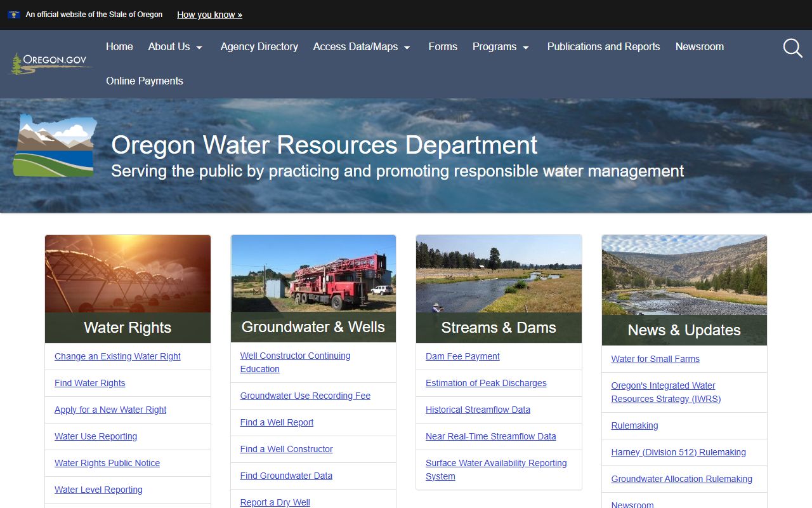This screenshot has width=812, height=508.
Task: Open the Forms menu item
Action: point(443,47)
